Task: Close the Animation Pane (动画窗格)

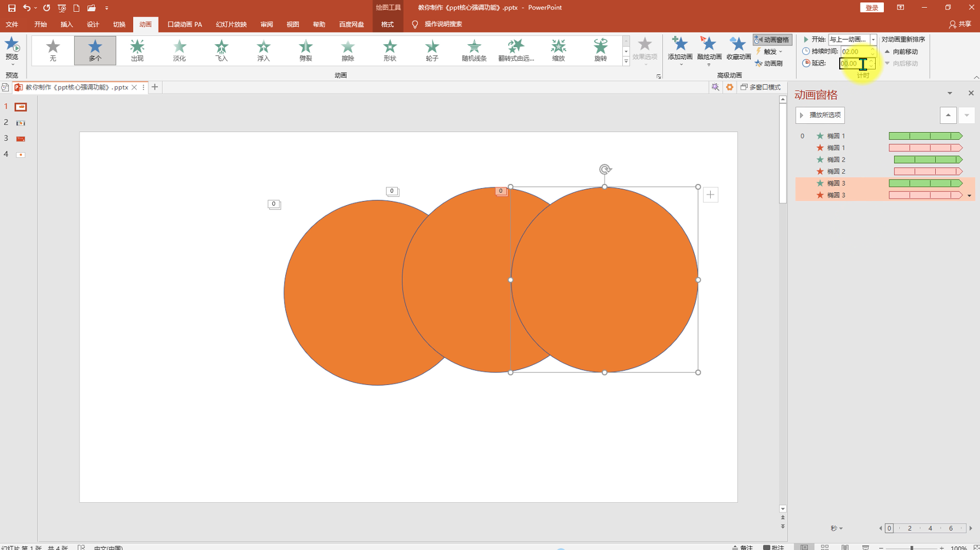Action: (971, 93)
